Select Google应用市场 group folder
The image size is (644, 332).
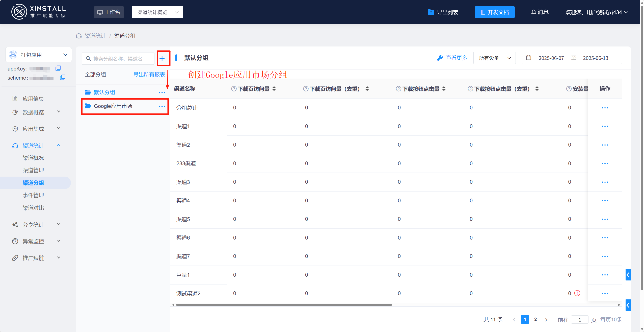(x=113, y=106)
